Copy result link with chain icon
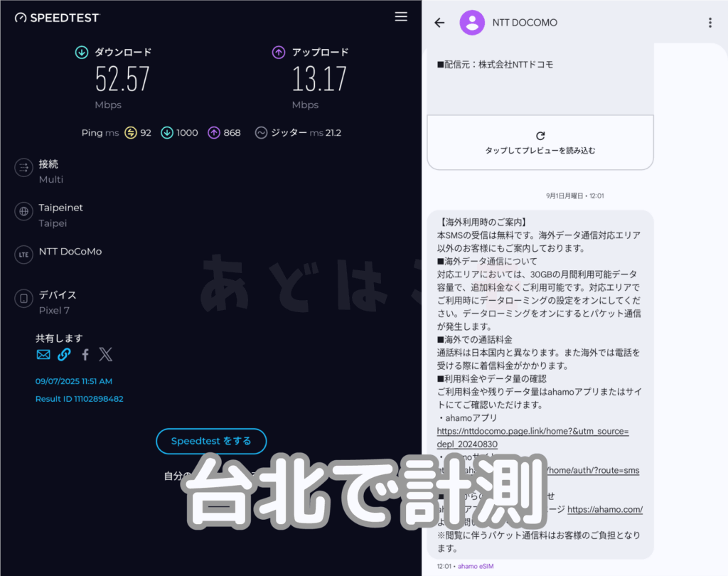Image resolution: width=728 pixels, height=576 pixels. click(64, 355)
